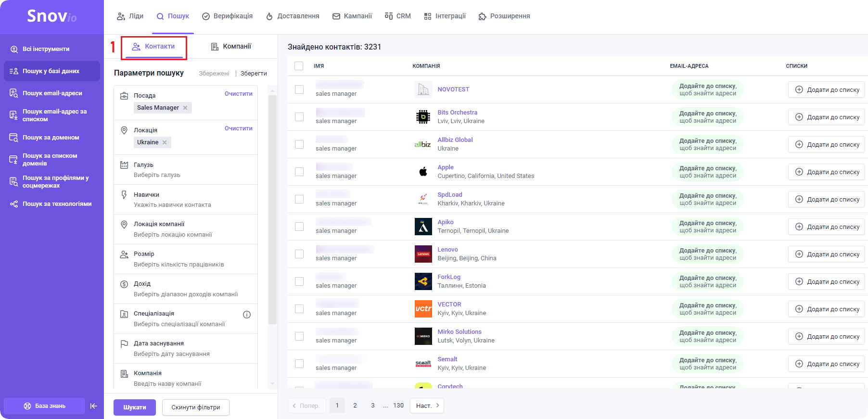The width and height of the screenshot is (868, 419).
Task: Open Пошук email-адрес за списком tool
Action: [x=52, y=115]
